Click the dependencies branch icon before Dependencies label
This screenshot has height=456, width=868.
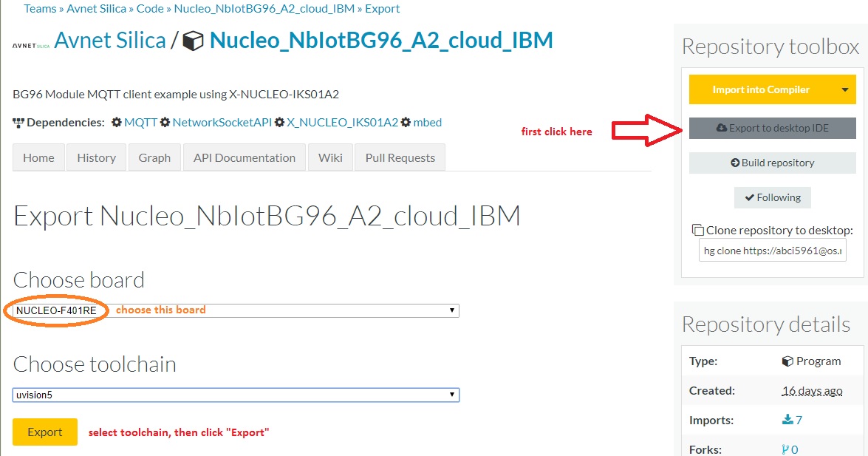18,123
